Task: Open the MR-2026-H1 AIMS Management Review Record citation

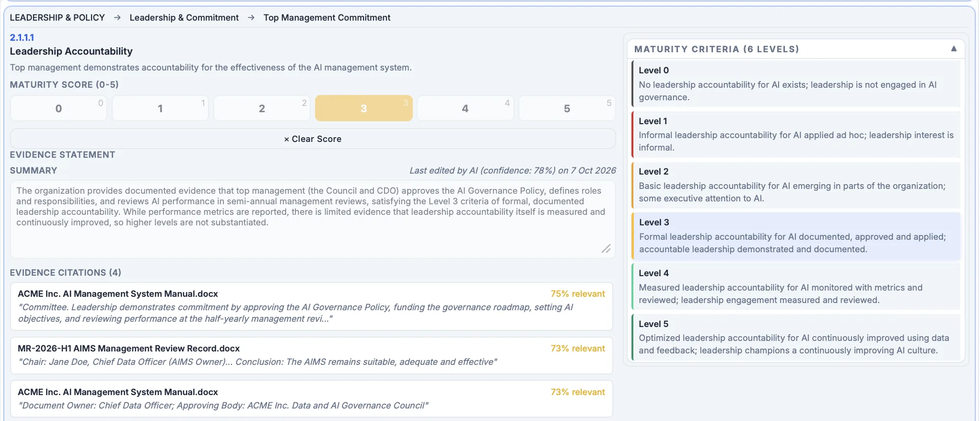Action: (312, 355)
